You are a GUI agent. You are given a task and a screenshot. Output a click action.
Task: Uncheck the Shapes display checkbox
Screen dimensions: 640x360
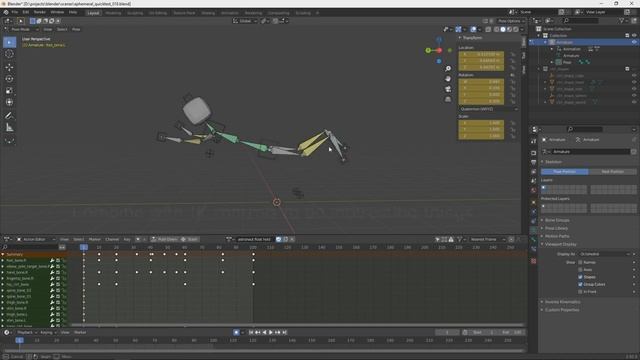tap(580, 277)
